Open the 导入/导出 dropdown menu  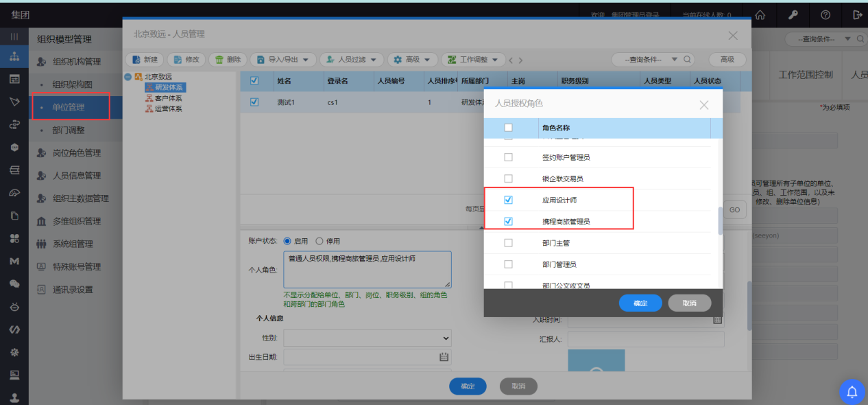pos(283,60)
